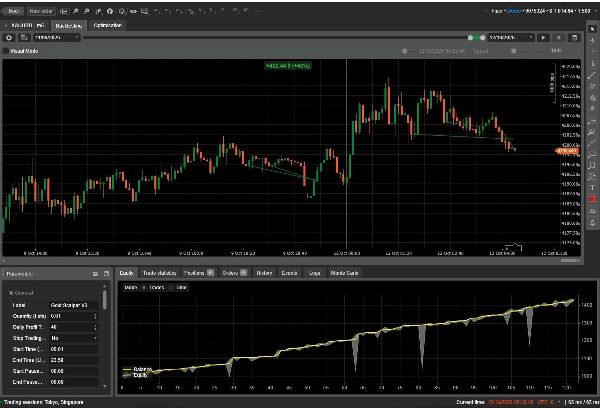Click the bell alert icon in right toolbar
Screen dimensions: 600x408
click(592, 223)
